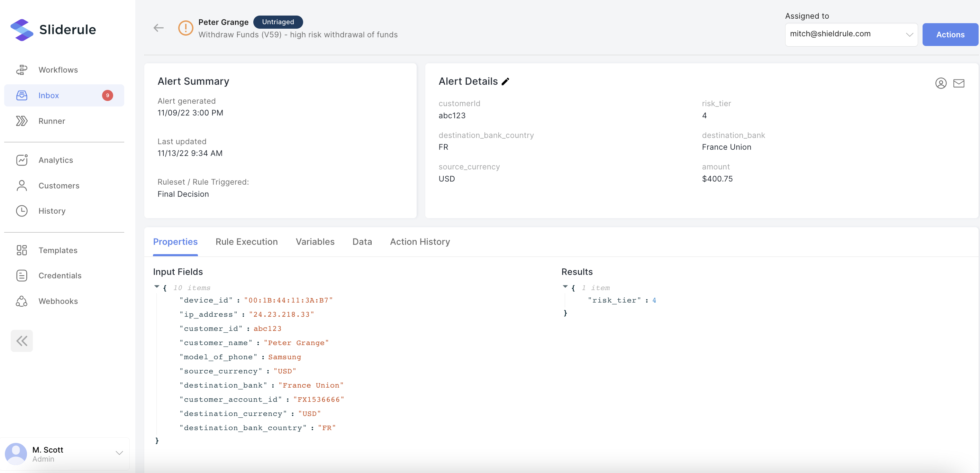Collapse the Input Fields JSON tree
Screen dimensions: 980x473
156,287
